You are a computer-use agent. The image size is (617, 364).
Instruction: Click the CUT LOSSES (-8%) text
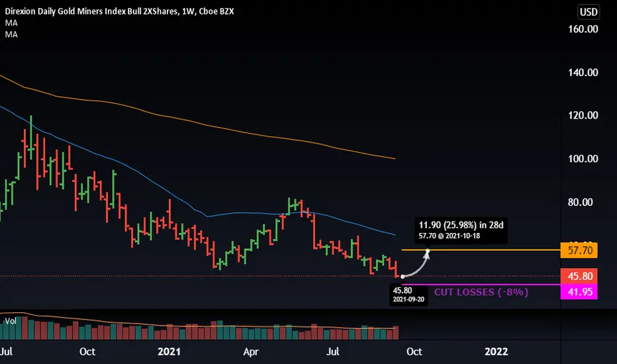481,292
